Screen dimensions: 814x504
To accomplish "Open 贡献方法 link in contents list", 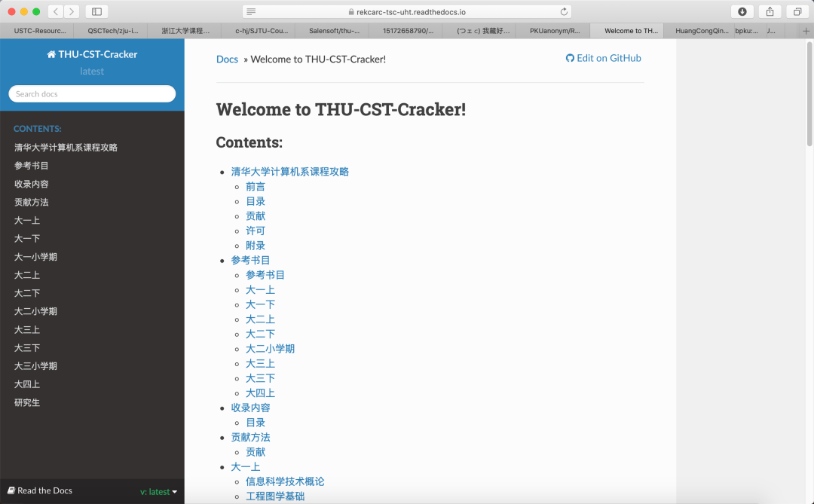I will (251, 437).
